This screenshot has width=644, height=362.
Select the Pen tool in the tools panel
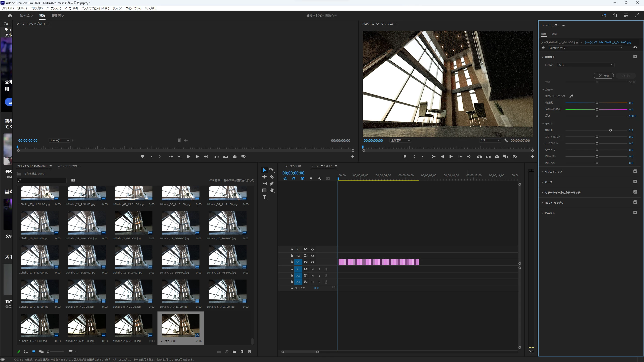tap(272, 184)
